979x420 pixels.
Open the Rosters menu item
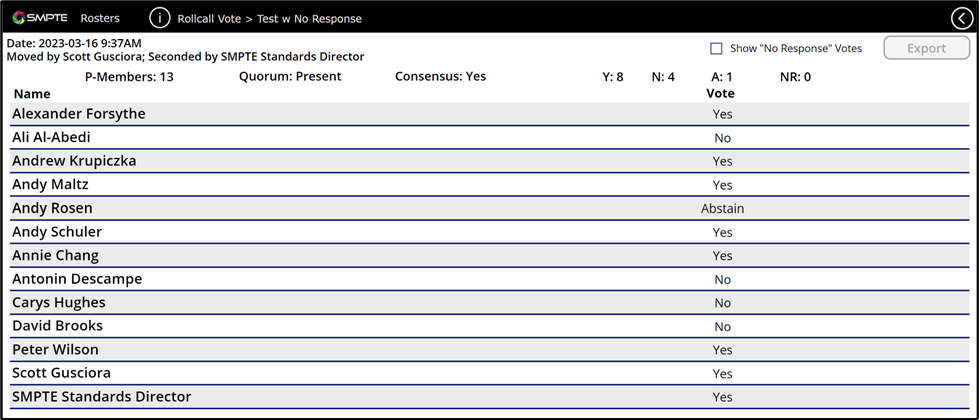pos(100,18)
